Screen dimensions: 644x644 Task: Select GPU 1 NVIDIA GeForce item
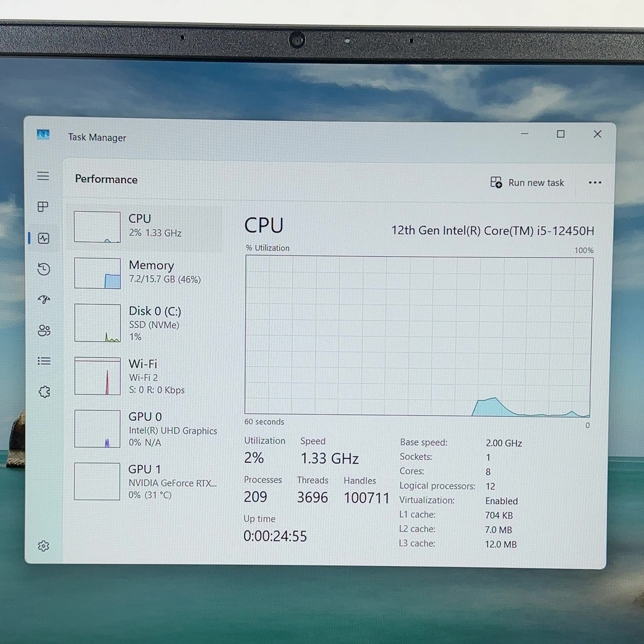click(x=145, y=481)
